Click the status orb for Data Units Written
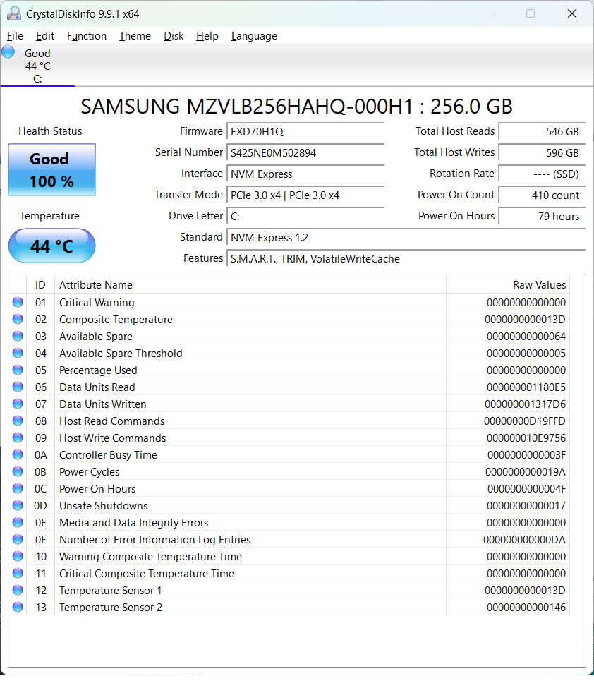This screenshot has height=700, width=594. [18, 404]
